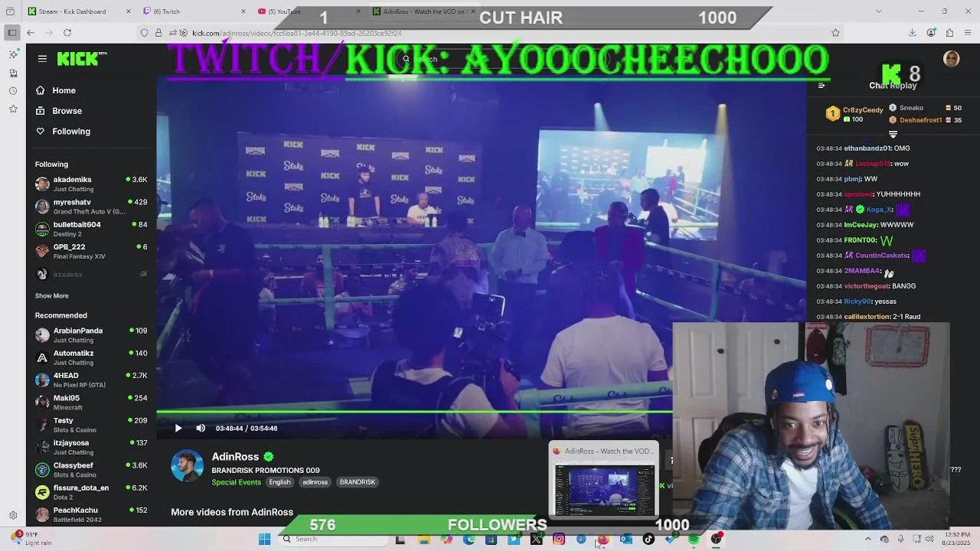Bookmark this page star icon
The height and width of the screenshot is (551, 980).
click(835, 33)
